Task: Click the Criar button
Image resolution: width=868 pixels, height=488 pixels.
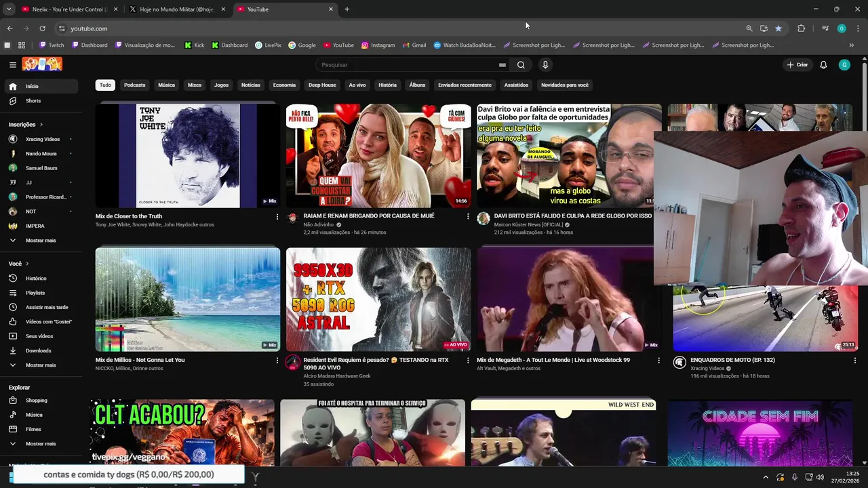Action: [x=797, y=65]
